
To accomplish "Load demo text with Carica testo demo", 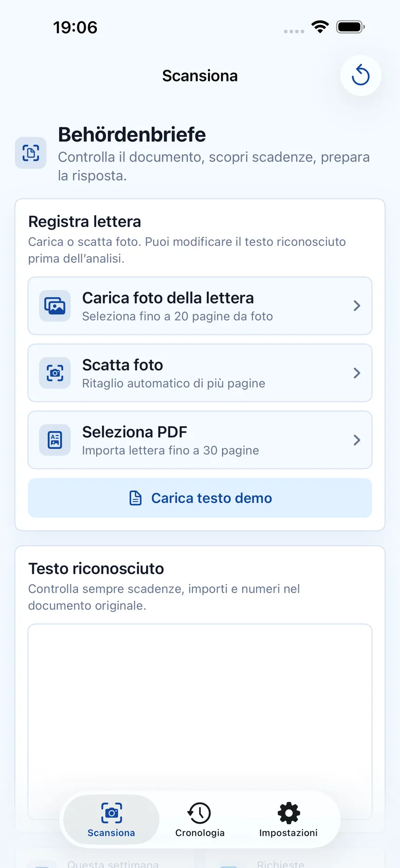I will click(200, 498).
